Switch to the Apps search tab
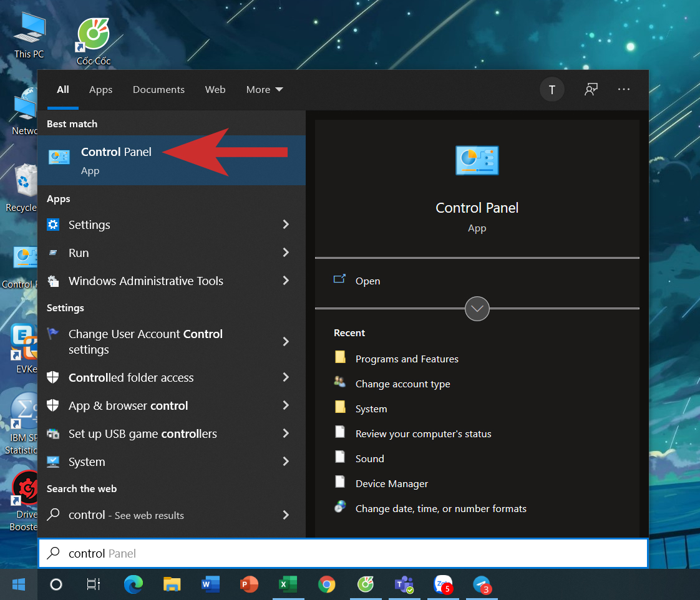The height and width of the screenshot is (600, 700). [100, 90]
